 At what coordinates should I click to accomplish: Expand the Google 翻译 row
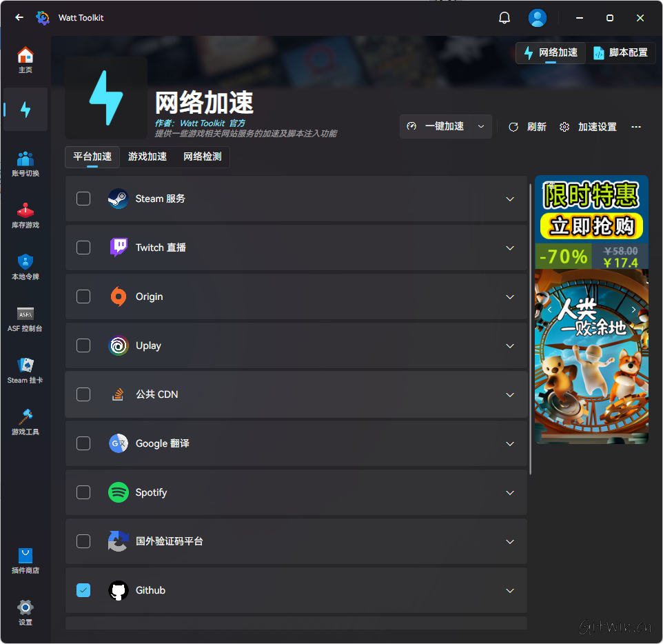click(x=510, y=444)
